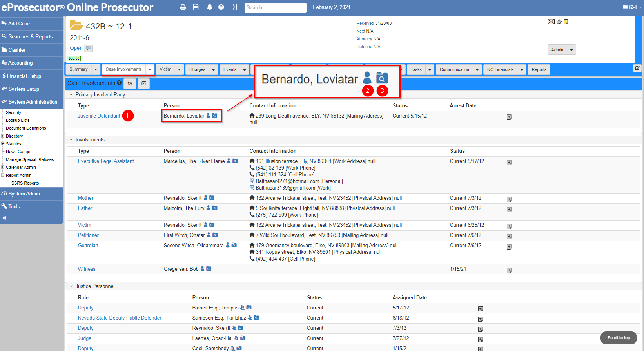The height and width of the screenshot is (351, 644).
Task: Open the Admin dropdown arrow
Action: (x=571, y=50)
